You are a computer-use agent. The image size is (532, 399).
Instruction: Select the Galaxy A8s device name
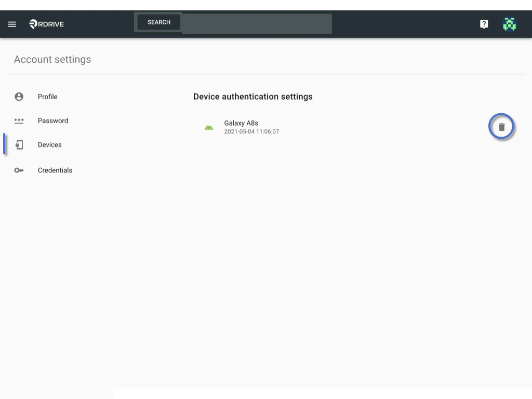(x=241, y=123)
